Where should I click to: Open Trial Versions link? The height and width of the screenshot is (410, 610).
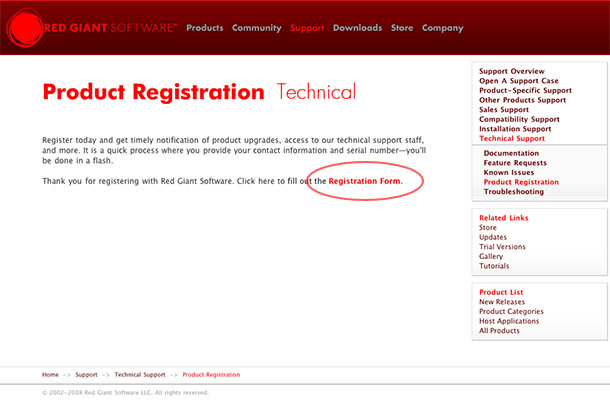(x=502, y=247)
